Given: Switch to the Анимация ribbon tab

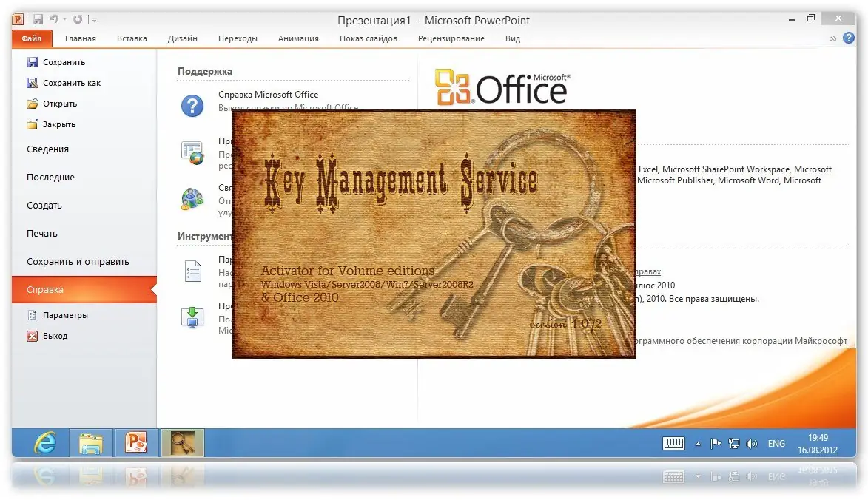Looking at the screenshot, I should coord(298,38).
